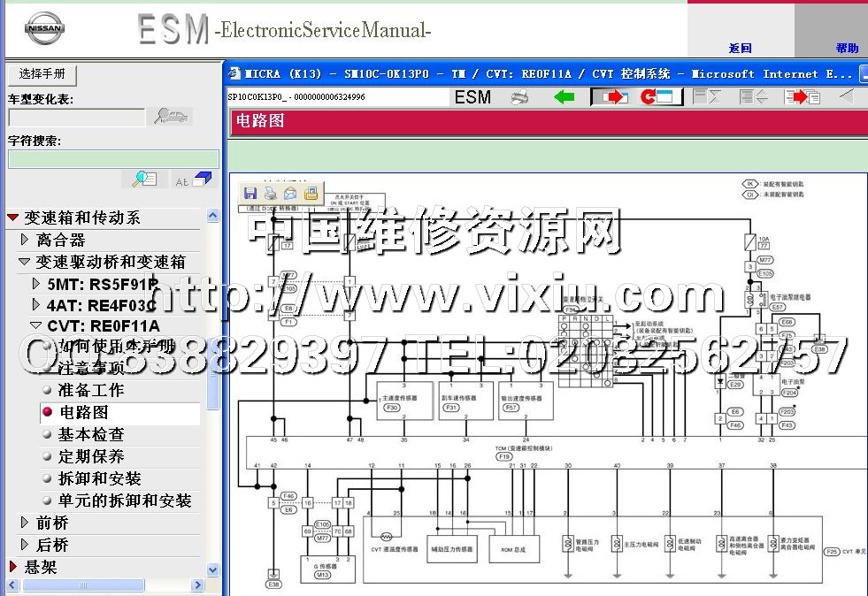Screen dimensions: 868x596
Task: Click the 字符搜索 green input field
Action: coord(113,159)
